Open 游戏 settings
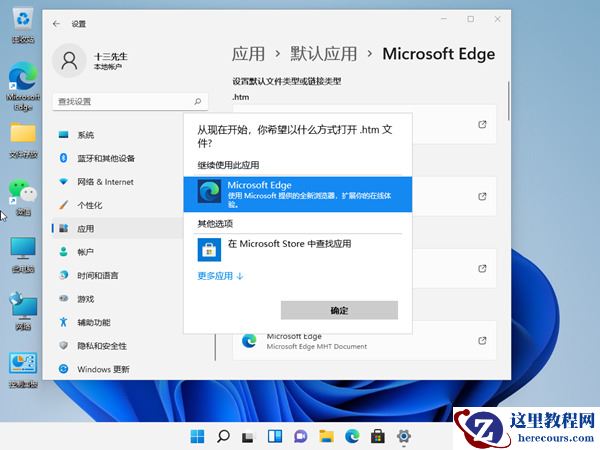 coord(117,299)
